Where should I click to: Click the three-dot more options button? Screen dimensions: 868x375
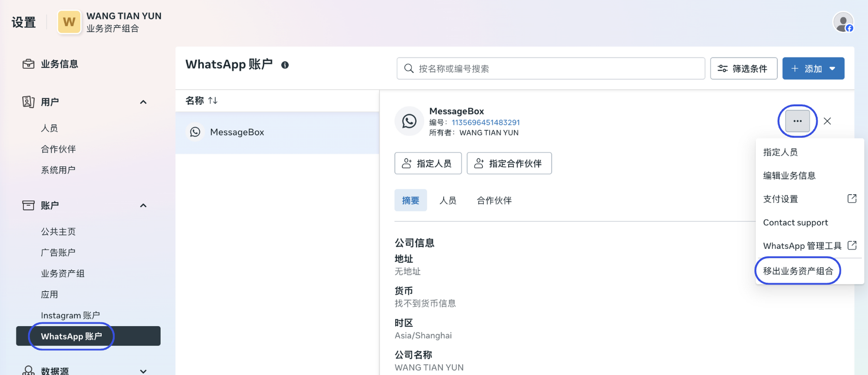[x=797, y=121]
